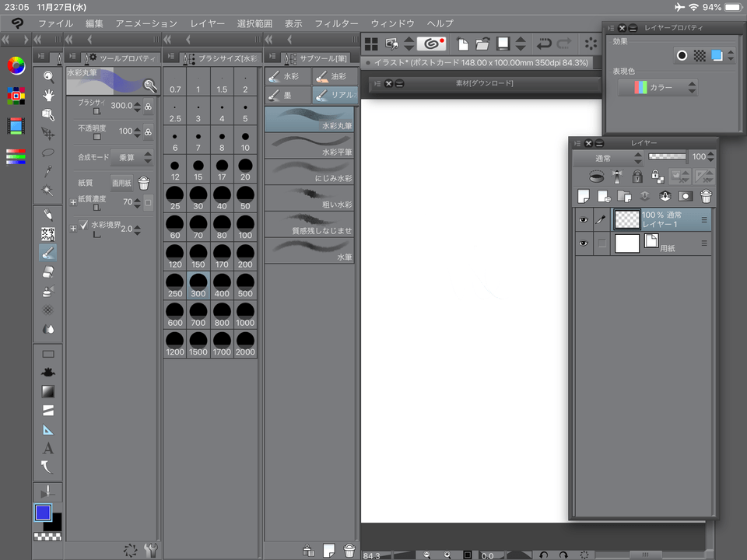Select the にじみ水彩 brush
The image size is (747, 560).
click(x=310, y=172)
